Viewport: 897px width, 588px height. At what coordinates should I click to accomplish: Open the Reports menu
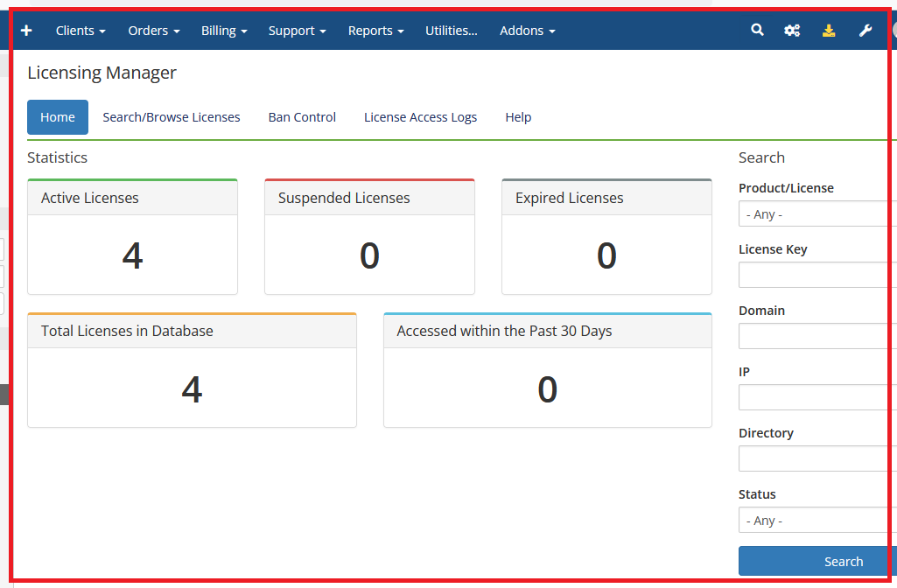(375, 31)
